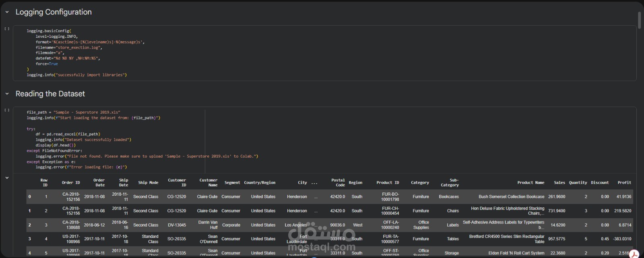The image size is (644, 258).
Task: Select the Reading the Dataset heading text
Action: point(50,94)
